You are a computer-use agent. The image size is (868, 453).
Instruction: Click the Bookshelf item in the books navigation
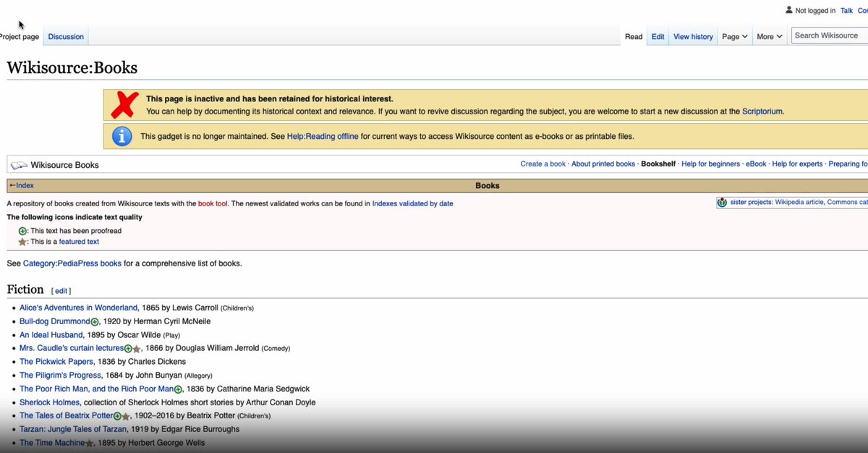tap(658, 164)
